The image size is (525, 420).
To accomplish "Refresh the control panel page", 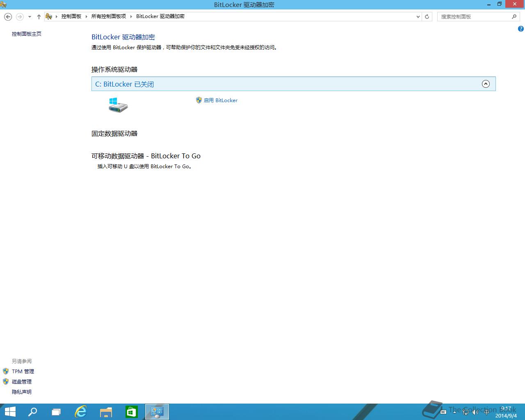I will point(427,17).
